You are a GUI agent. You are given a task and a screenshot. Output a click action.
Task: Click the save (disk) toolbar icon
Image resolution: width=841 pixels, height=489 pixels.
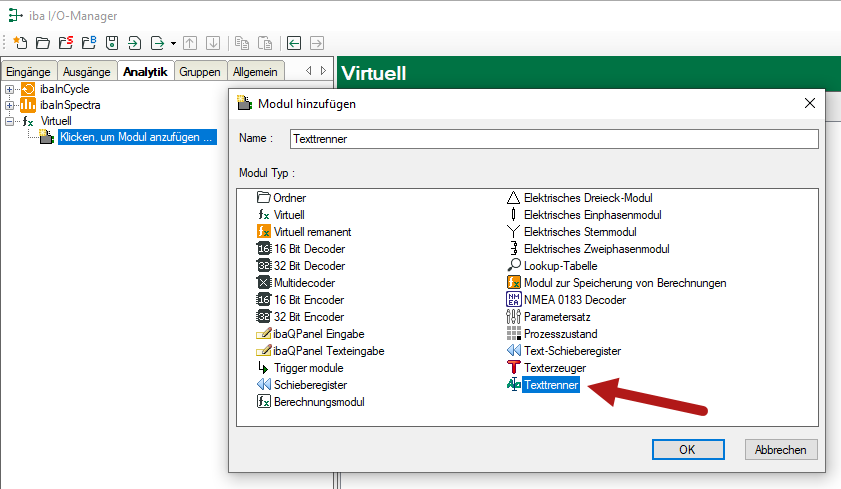pos(112,43)
